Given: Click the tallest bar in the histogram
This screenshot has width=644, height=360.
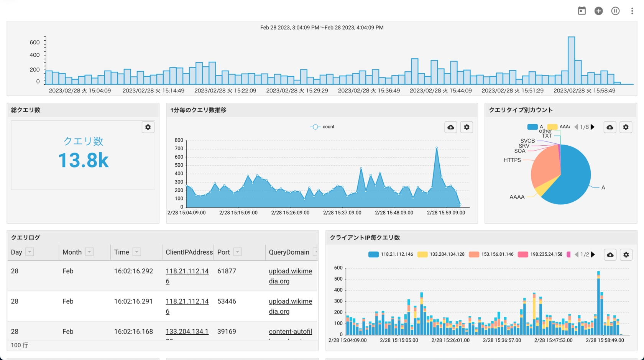Looking at the screenshot, I should (571, 61).
